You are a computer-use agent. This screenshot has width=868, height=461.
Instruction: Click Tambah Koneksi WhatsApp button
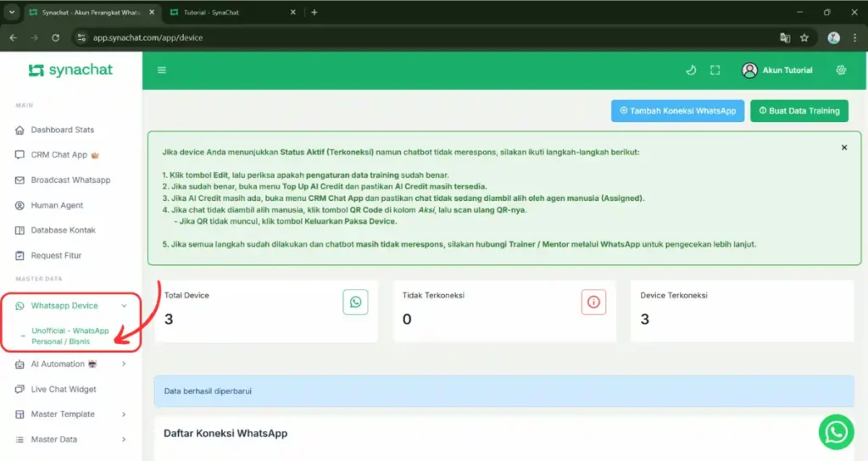[x=677, y=111]
